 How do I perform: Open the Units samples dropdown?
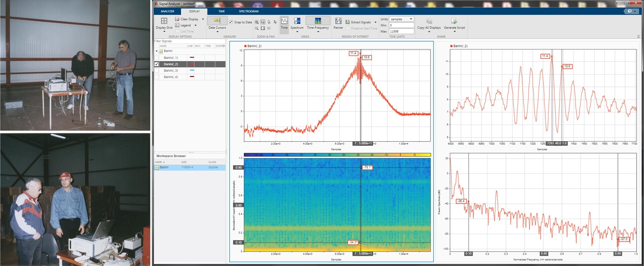coord(401,19)
